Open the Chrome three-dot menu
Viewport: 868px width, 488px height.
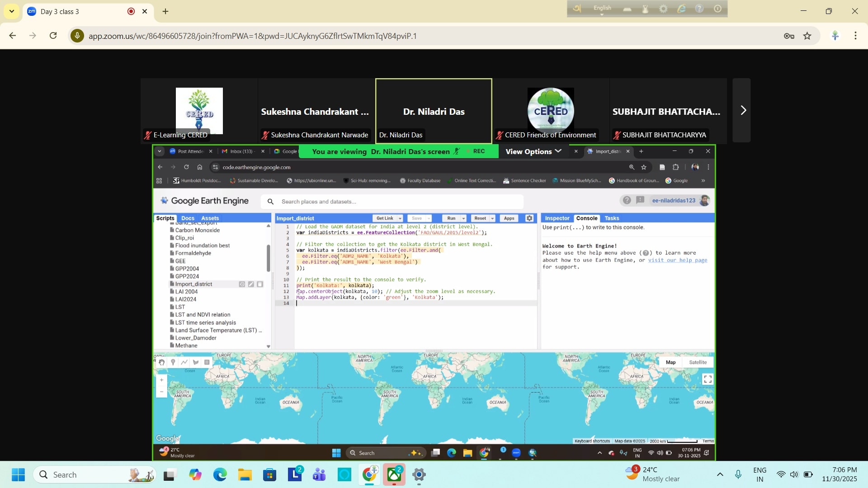point(855,36)
